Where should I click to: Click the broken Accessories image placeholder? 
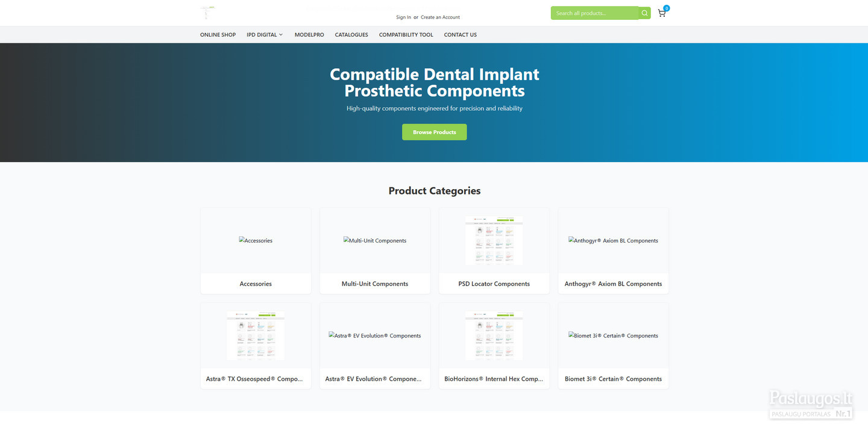[x=256, y=240]
